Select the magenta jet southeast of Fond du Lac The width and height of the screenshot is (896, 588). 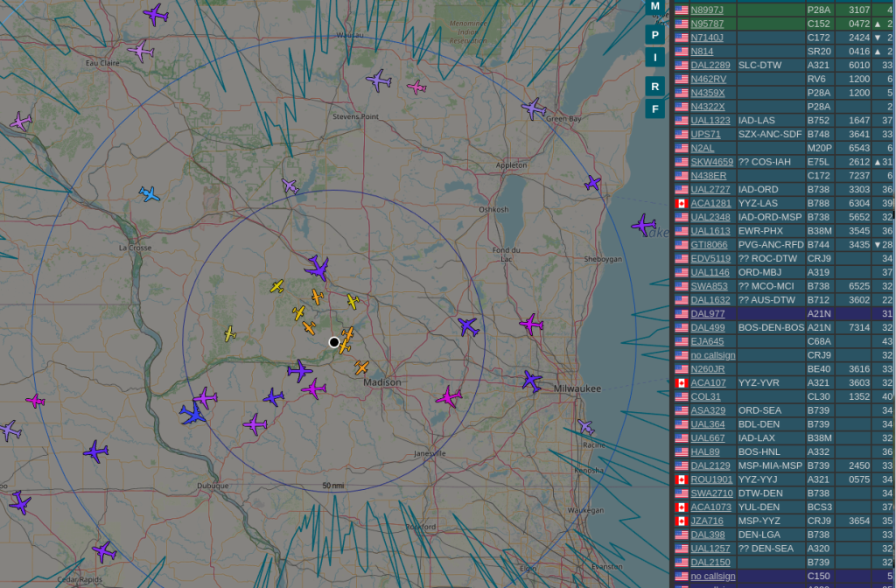click(x=531, y=324)
